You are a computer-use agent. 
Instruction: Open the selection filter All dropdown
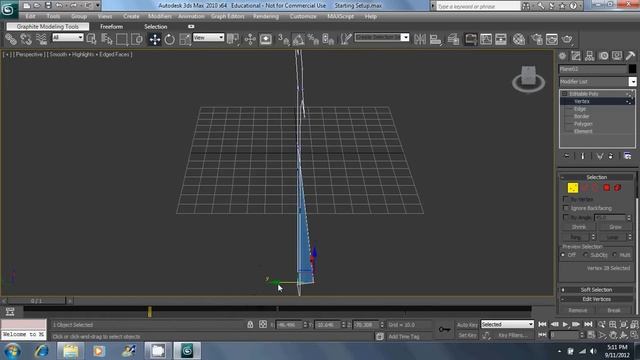click(68, 37)
